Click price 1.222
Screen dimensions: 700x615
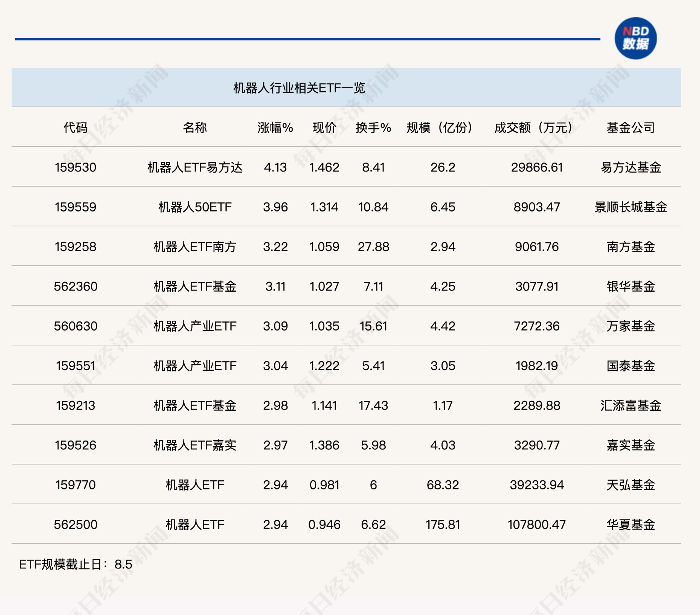(x=324, y=366)
